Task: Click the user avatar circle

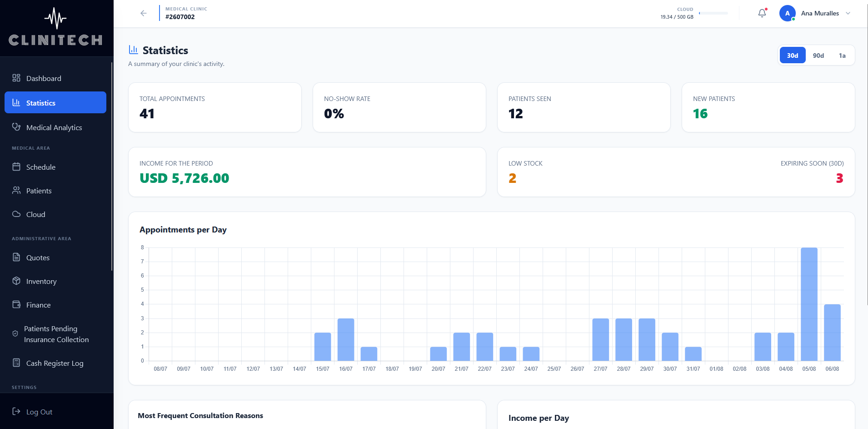Action: pyautogui.click(x=787, y=13)
